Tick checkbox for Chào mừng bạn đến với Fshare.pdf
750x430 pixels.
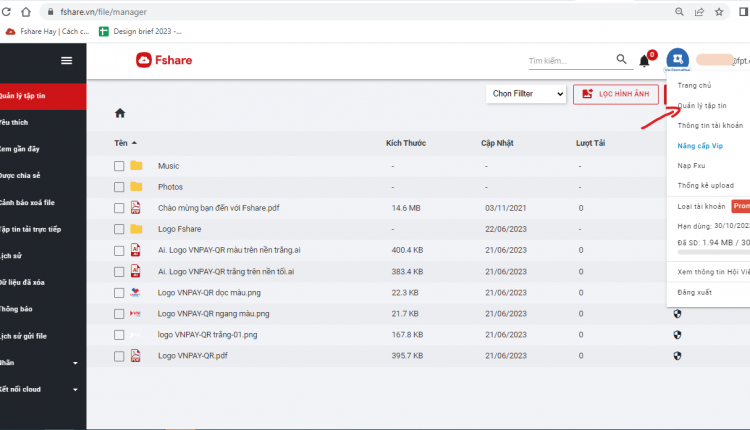coord(119,208)
